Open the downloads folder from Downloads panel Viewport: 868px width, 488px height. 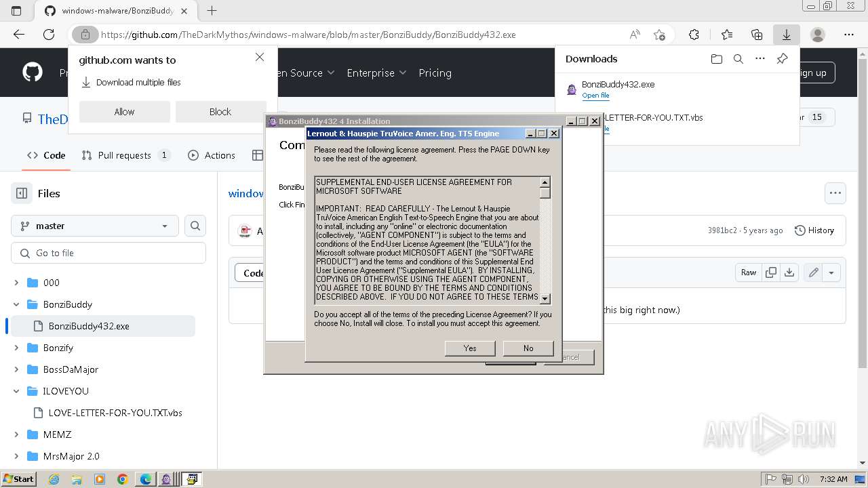click(x=717, y=59)
